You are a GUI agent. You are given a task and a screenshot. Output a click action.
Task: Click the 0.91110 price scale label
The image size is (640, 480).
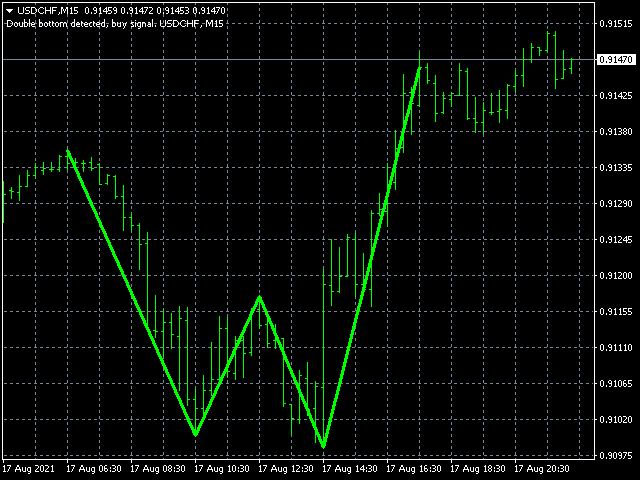[616, 347]
